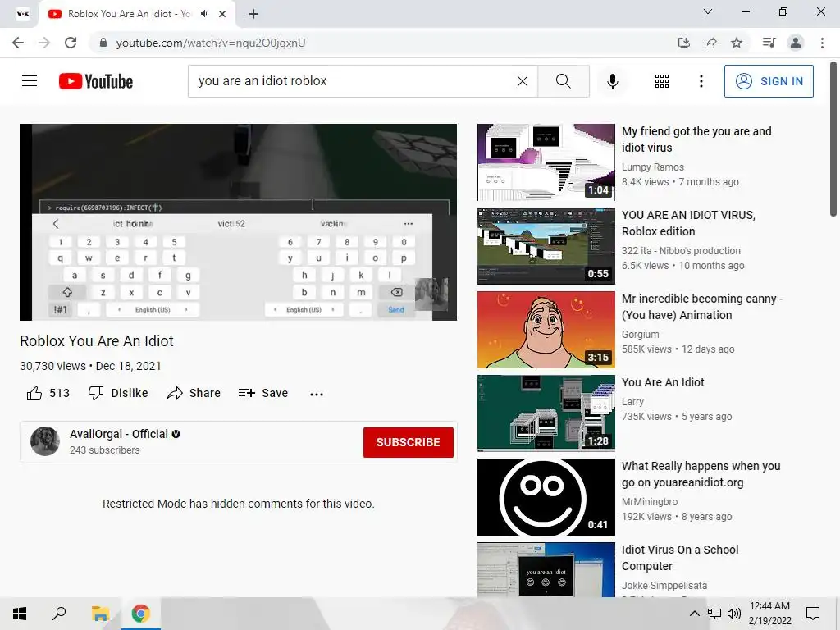This screenshot has width=840, height=630.
Task: Click the Chrome taskbar icon
Action: [x=141, y=614]
